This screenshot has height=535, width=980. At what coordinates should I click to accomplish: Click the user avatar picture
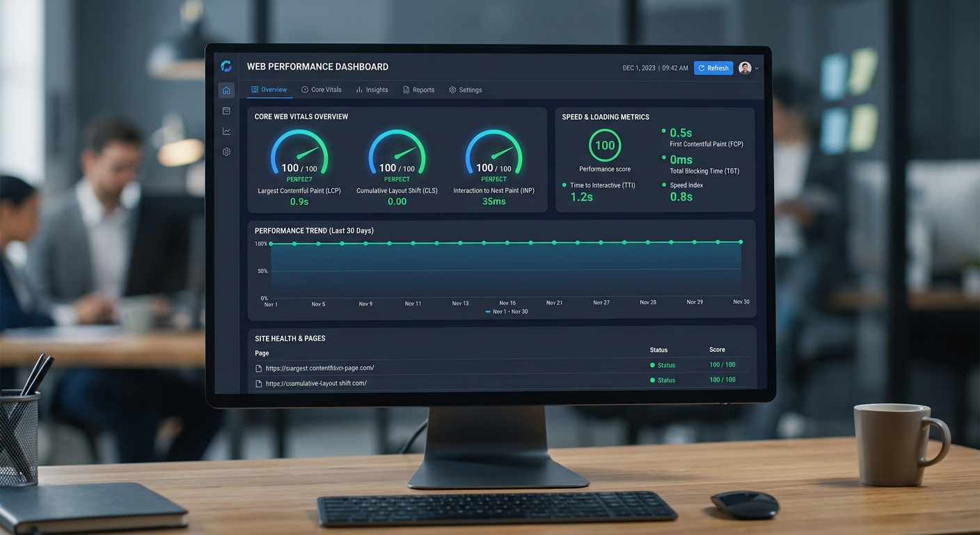[x=745, y=68]
